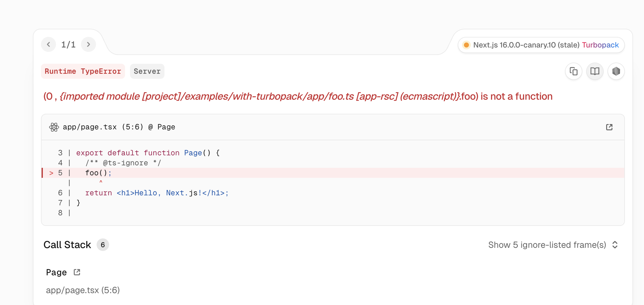Click the Runtime TypeError label

[x=83, y=72]
